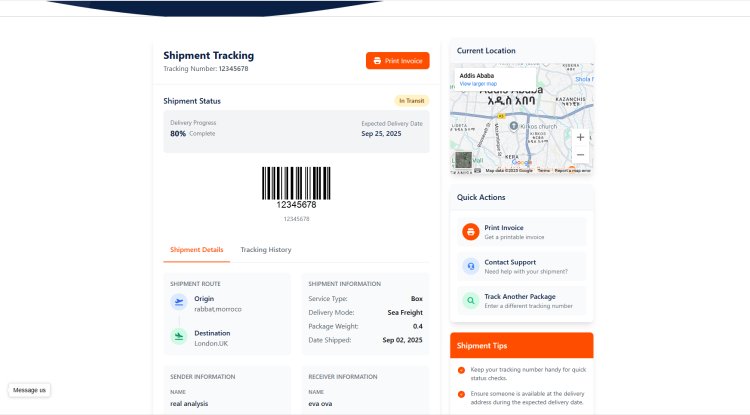Click the Addis Ababa map location label
The image size is (750, 415).
coord(477,76)
